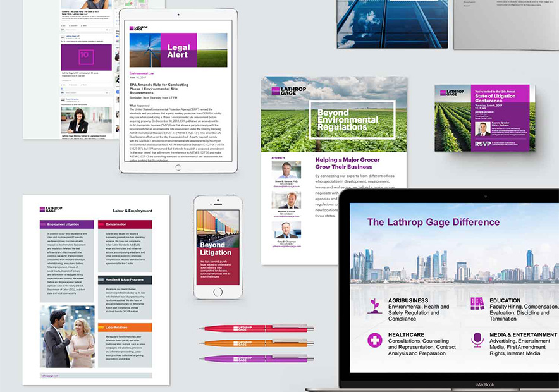This screenshot has height=392, width=559.
Task: Click the 'Beyond Environmental Regulations' framed title
Action: point(352,119)
